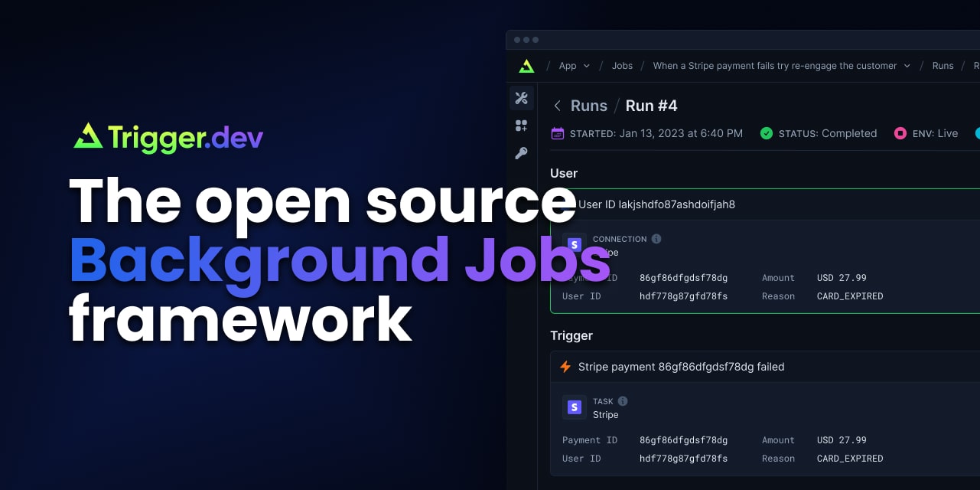Click the green check icon beside STATUS
Screen dimensions: 980x490
(767, 133)
